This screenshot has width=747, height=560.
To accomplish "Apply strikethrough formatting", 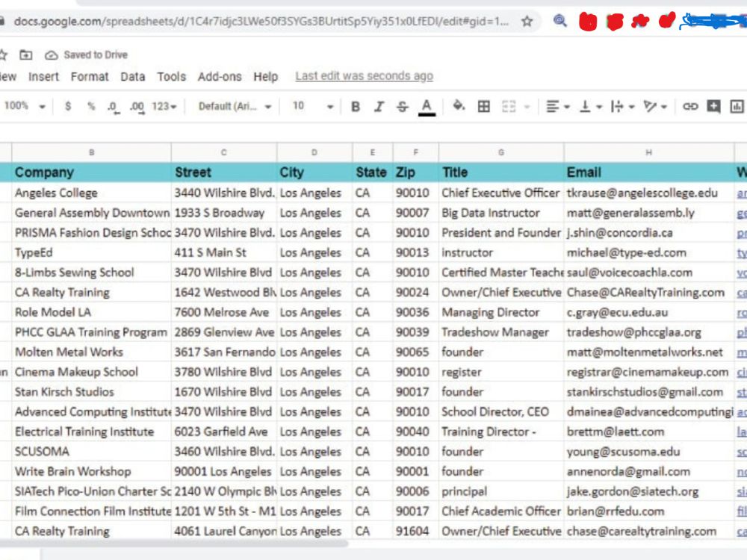I will [x=402, y=106].
